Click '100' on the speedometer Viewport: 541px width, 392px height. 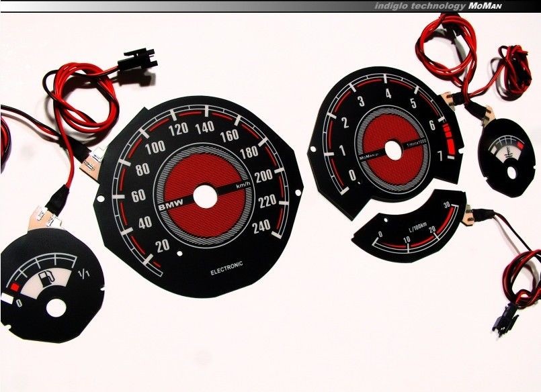point(155,148)
